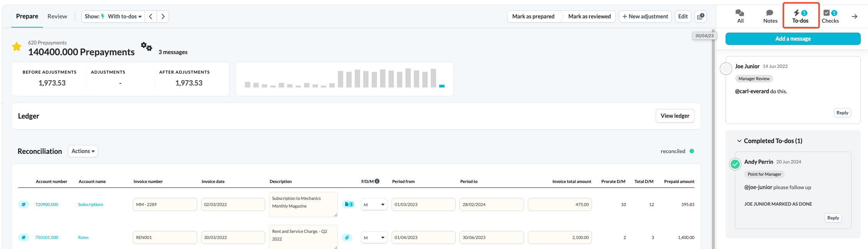Uncheck Andy Perrin's completed to-do
Screen dimensions: 868x249
[735, 164]
